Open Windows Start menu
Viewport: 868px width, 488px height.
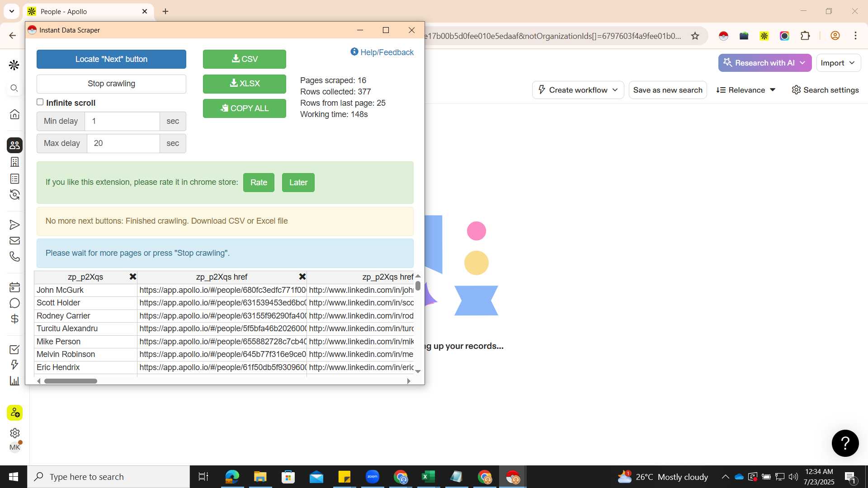click(14, 477)
